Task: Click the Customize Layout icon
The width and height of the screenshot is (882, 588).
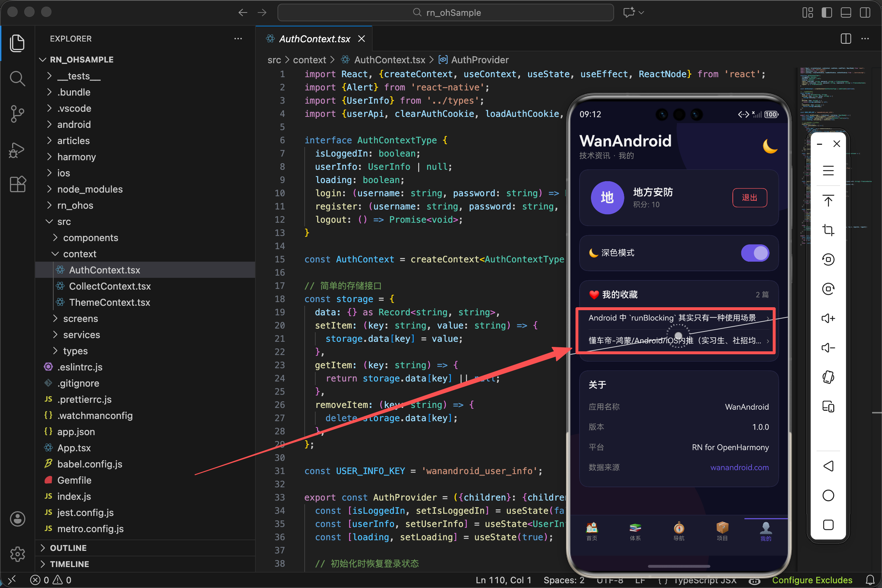Action: tap(807, 12)
